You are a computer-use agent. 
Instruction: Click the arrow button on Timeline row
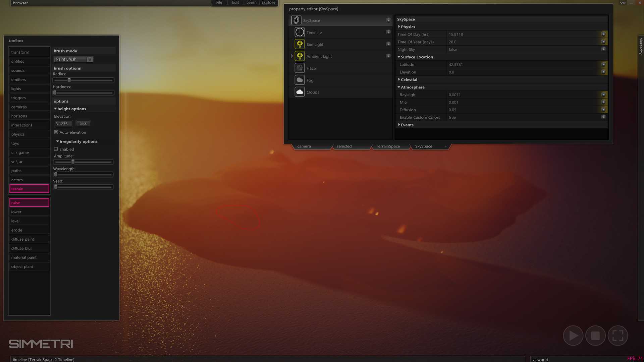pyautogui.click(x=388, y=32)
